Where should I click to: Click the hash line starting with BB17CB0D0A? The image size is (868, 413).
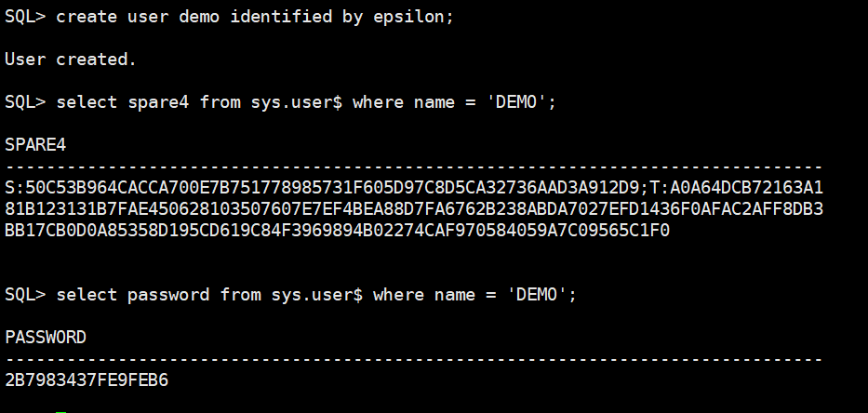337,229
